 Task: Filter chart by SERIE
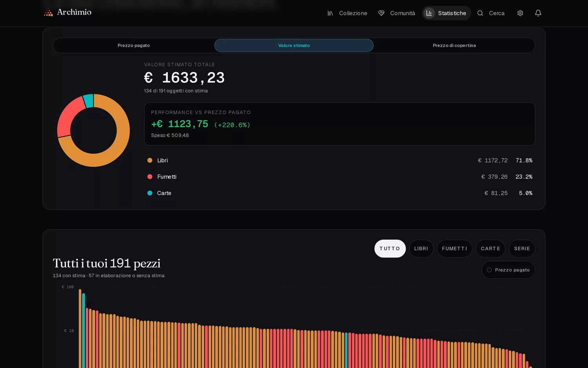tap(522, 249)
